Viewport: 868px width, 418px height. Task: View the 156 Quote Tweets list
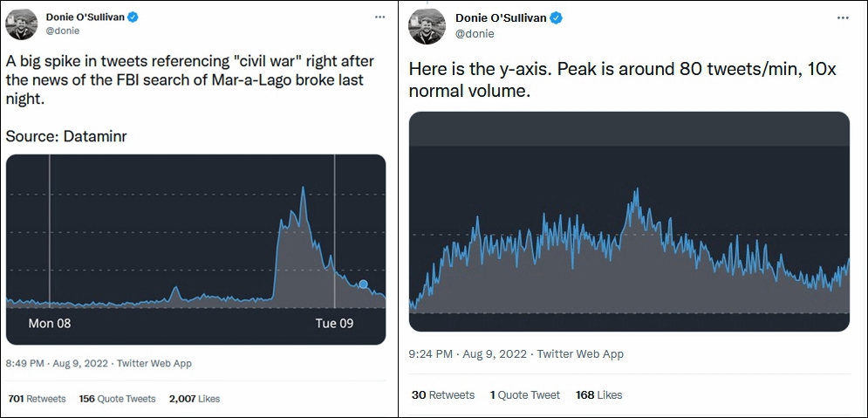click(x=118, y=399)
